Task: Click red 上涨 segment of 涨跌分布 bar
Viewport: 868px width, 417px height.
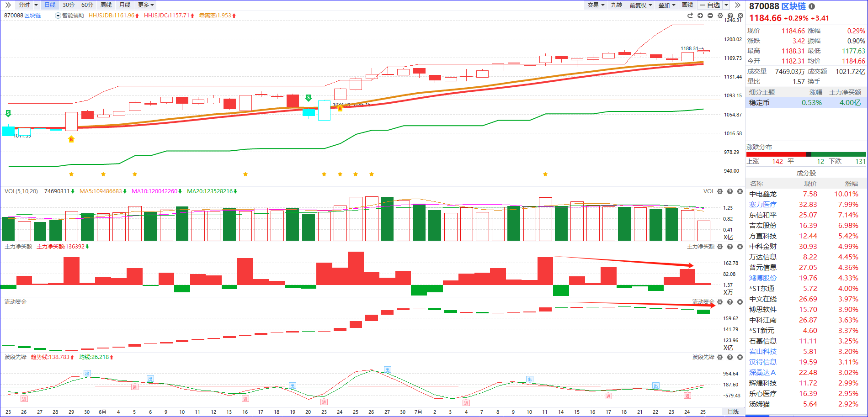Action: click(776, 154)
